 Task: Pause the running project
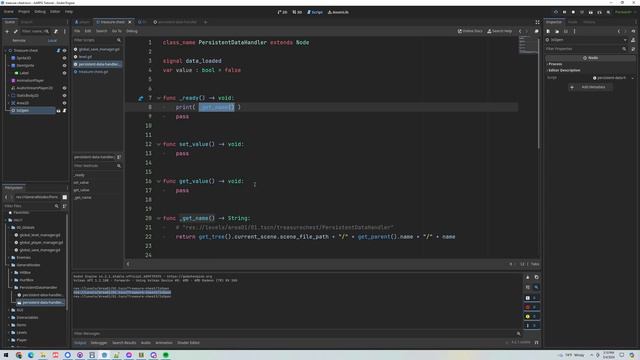(564, 12)
